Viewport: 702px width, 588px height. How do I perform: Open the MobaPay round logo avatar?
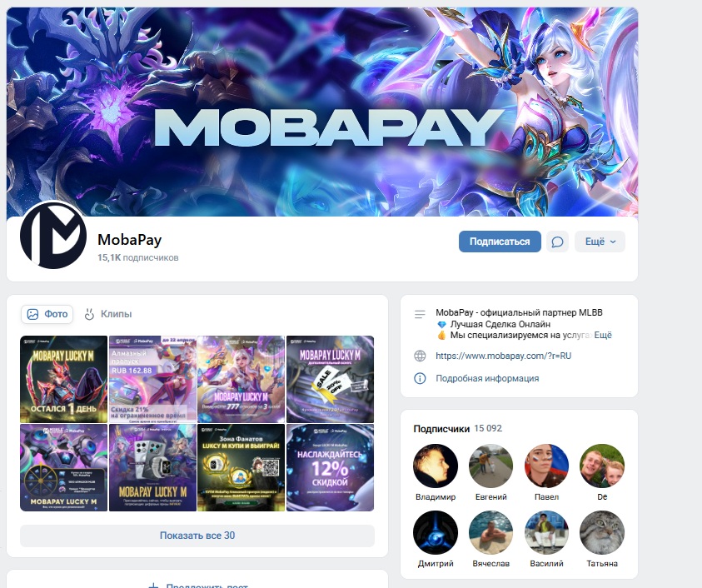pyautogui.click(x=53, y=235)
